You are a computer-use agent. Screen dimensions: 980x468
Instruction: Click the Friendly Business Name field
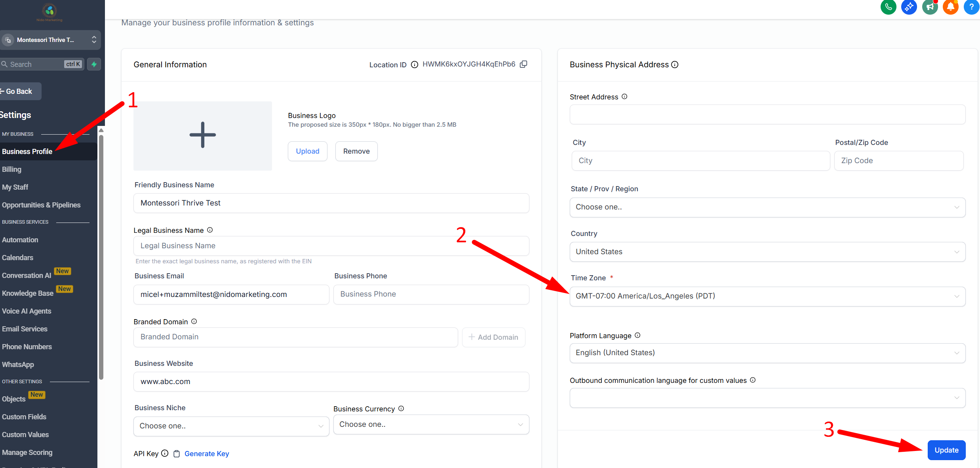(331, 203)
